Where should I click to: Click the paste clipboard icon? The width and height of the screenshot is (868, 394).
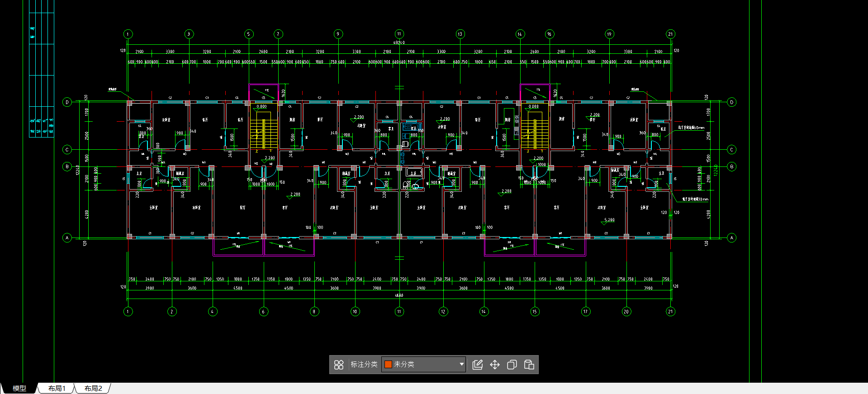click(x=529, y=365)
